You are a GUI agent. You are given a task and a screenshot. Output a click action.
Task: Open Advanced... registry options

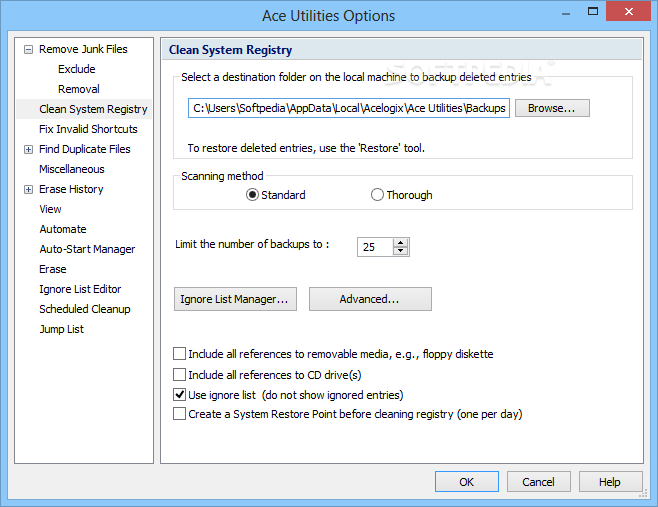370,299
